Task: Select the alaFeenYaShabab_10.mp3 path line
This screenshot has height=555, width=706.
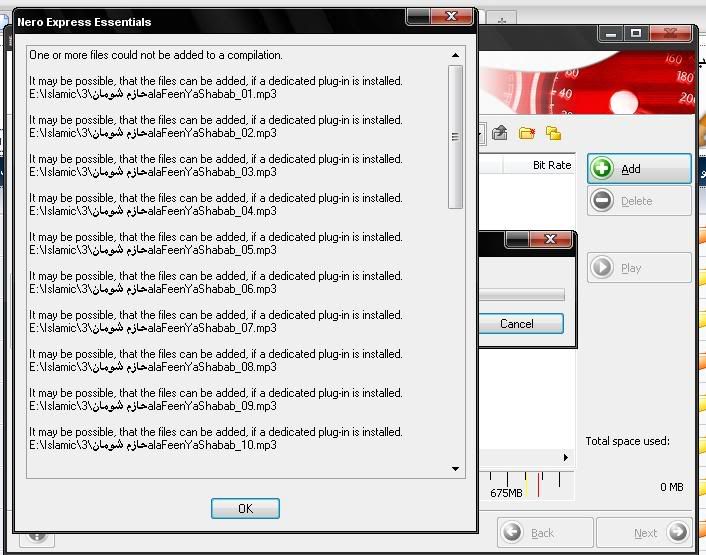Action: (x=153, y=445)
